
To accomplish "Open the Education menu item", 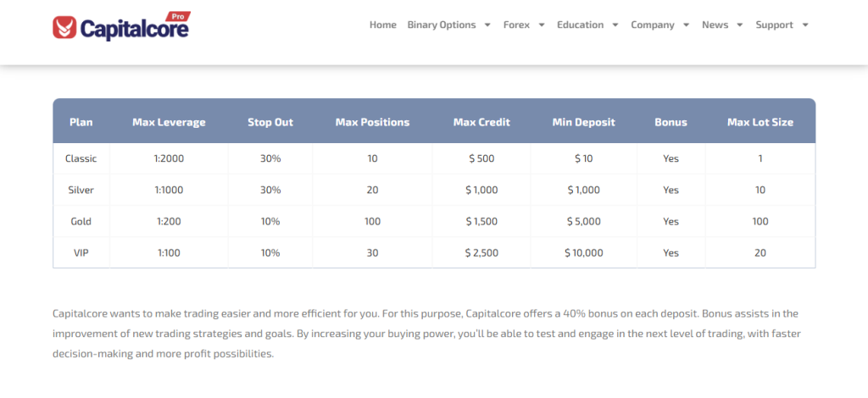I will pyautogui.click(x=581, y=25).
